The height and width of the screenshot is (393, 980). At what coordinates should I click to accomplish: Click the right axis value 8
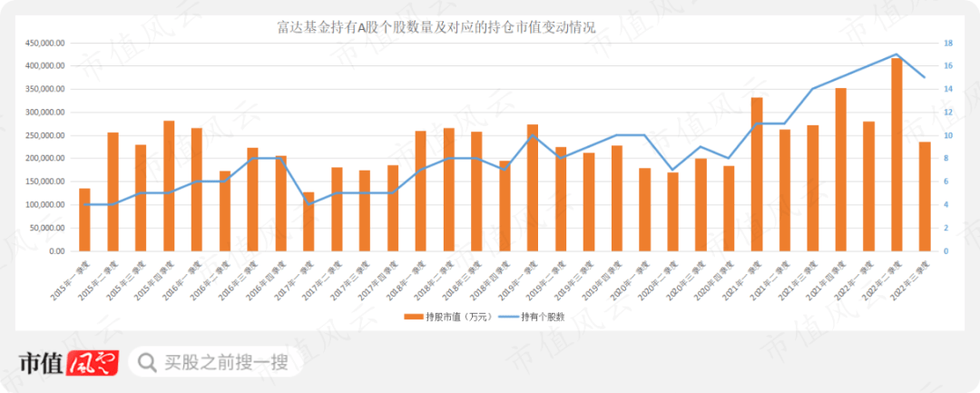click(x=946, y=159)
